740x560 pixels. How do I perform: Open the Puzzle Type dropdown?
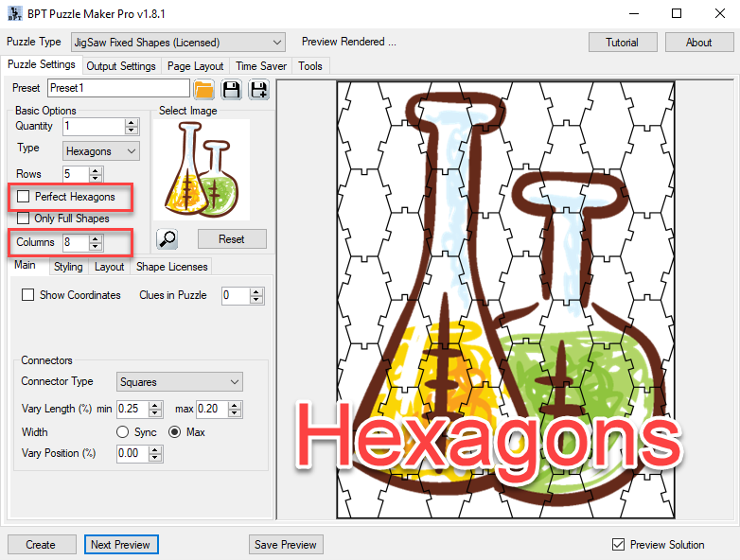(x=178, y=43)
